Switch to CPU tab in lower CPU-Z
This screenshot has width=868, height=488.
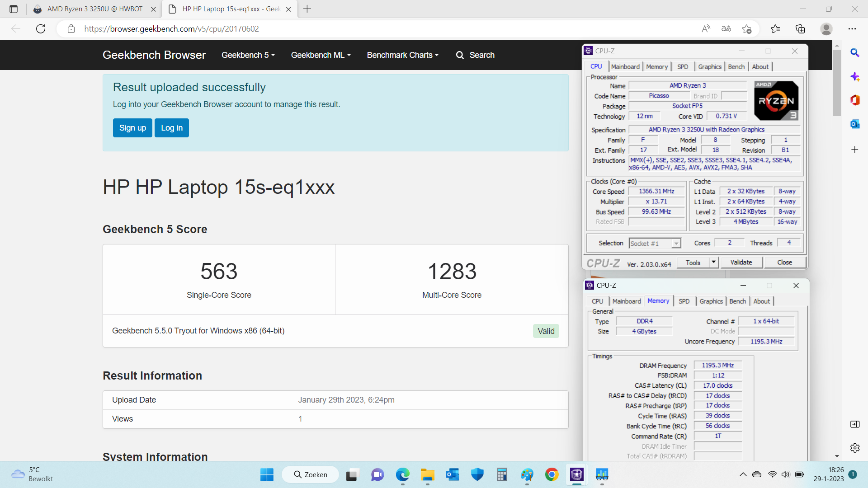(597, 301)
